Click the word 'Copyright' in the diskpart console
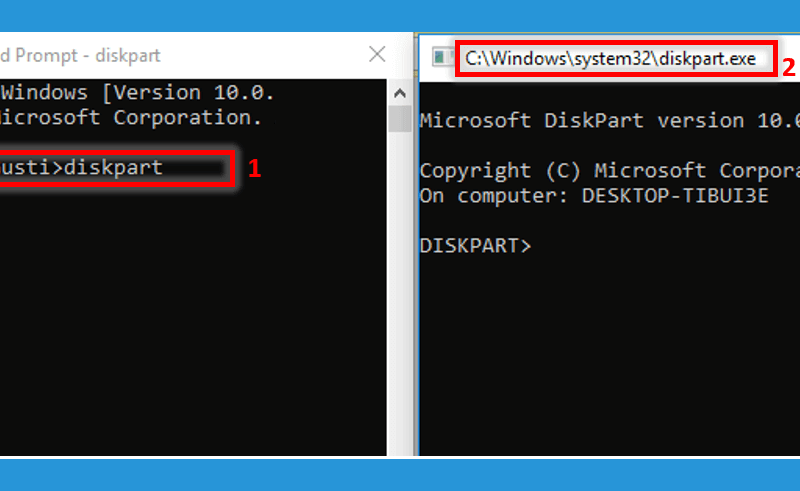This screenshot has width=800, height=491. [475, 171]
